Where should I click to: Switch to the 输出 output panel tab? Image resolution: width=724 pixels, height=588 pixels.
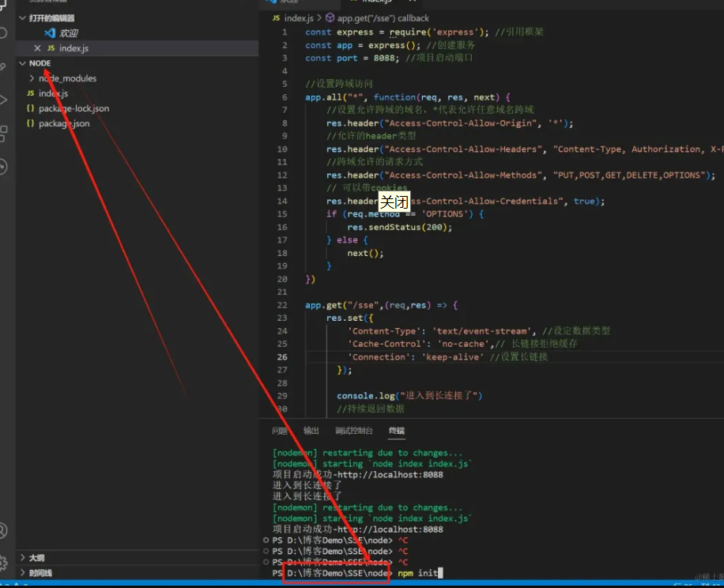(x=311, y=431)
